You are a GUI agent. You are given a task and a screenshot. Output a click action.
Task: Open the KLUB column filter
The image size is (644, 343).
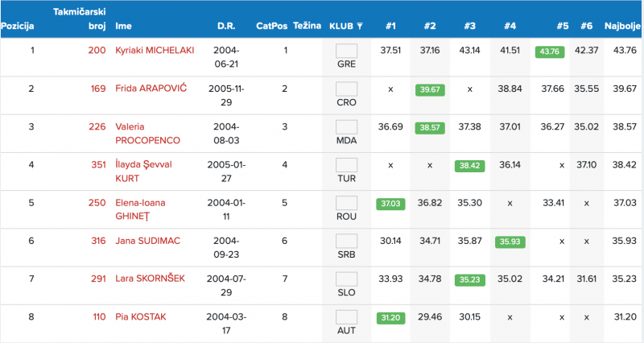click(x=360, y=26)
